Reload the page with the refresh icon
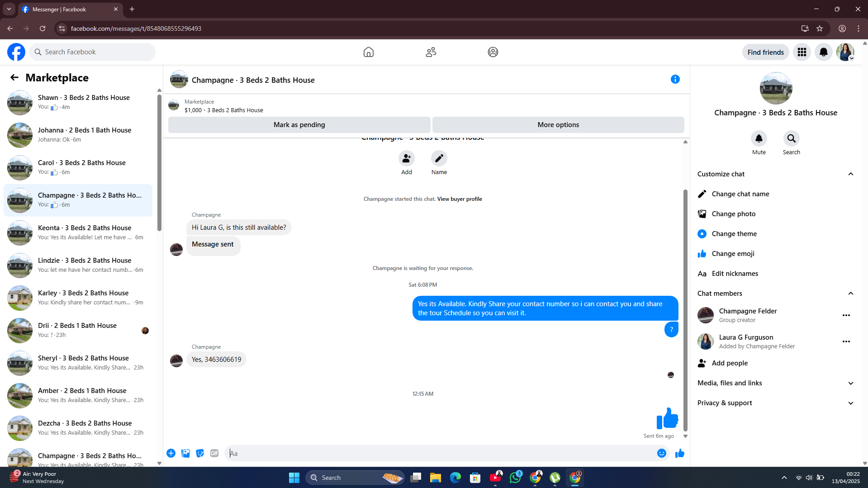The image size is (868, 488). click(x=43, y=28)
